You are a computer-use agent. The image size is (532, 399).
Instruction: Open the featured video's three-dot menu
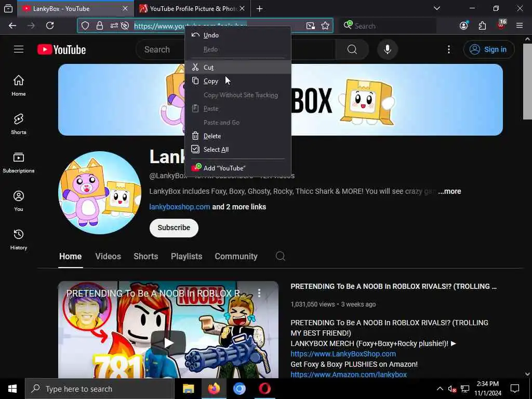tap(259, 293)
